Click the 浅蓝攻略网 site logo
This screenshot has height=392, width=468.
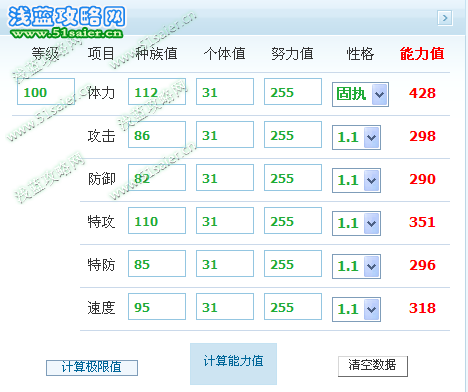(x=66, y=21)
